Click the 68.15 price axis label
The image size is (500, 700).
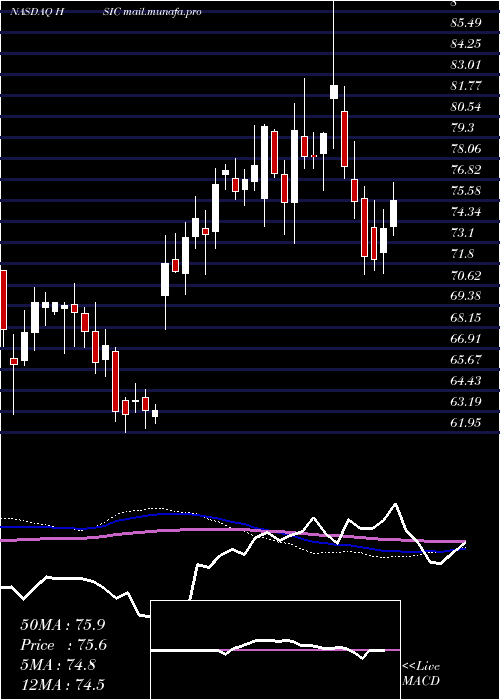tap(466, 317)
